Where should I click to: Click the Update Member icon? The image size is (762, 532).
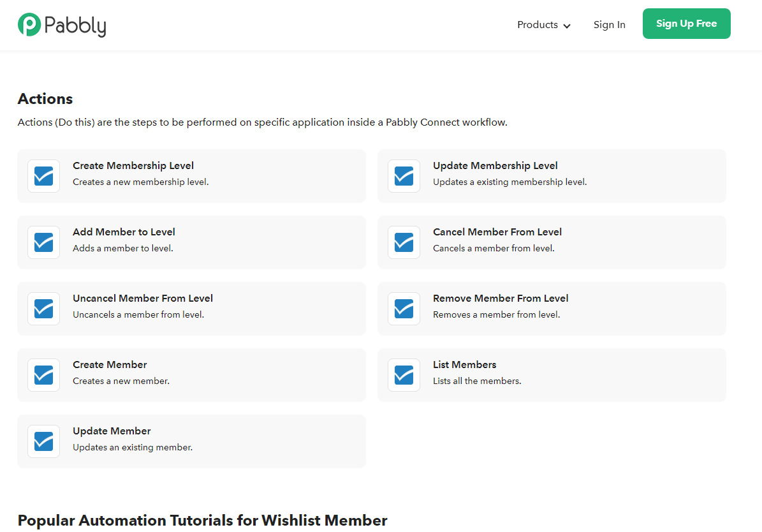point(44,441)
